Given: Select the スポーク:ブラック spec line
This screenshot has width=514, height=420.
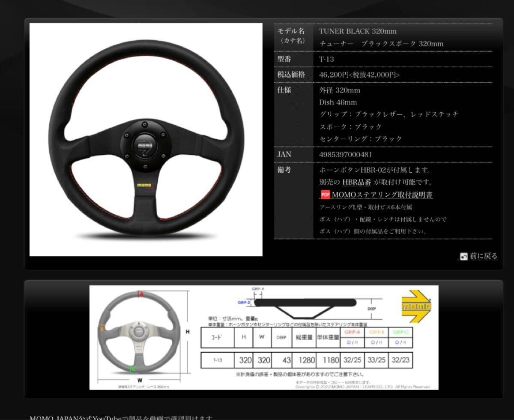Looking at the screenshot, I should tap(351, 126).
